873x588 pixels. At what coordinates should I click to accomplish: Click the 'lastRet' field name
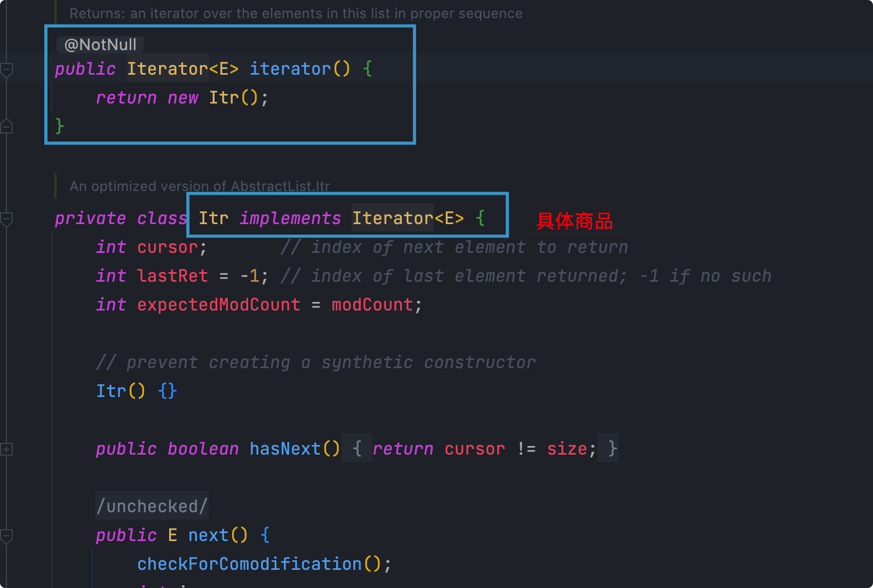tap(172, 276)
